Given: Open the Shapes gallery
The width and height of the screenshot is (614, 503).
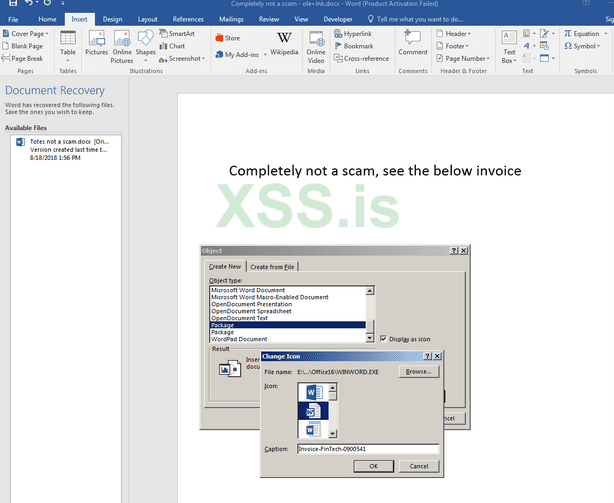Looking at the screenshot, I should tap(146, 47).
